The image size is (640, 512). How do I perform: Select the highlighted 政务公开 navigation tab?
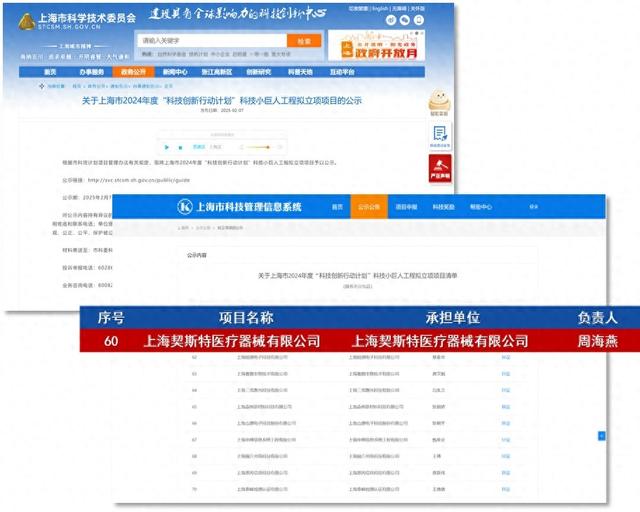133,72
